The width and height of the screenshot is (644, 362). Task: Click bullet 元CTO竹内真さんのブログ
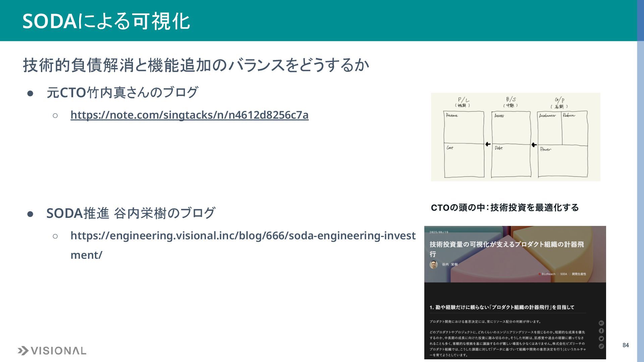(x=122, y=93)
